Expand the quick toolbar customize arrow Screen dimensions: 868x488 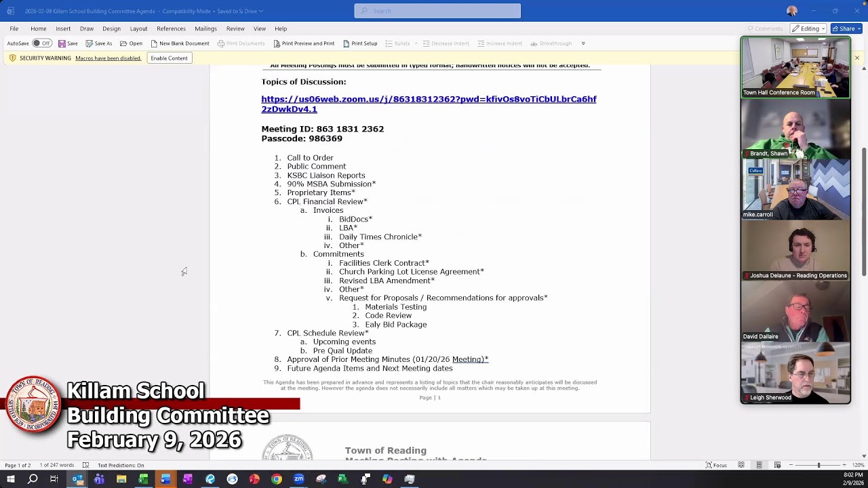tap(583, 43)
